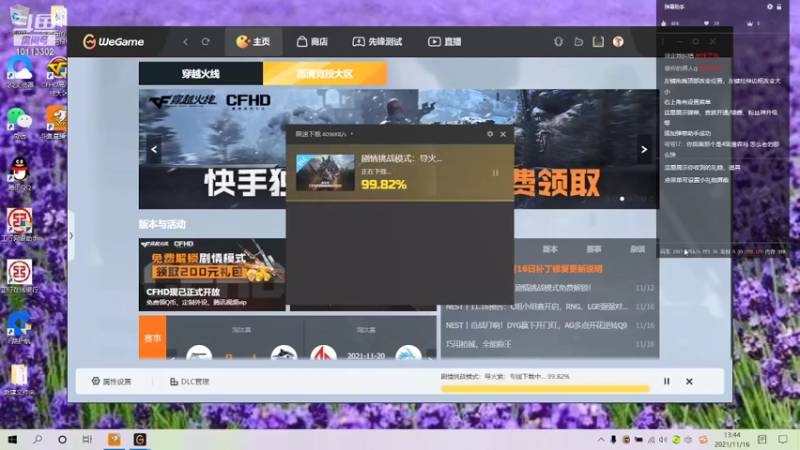Open QQ browser desktop shortcut
800x450 pixels.
19,72
